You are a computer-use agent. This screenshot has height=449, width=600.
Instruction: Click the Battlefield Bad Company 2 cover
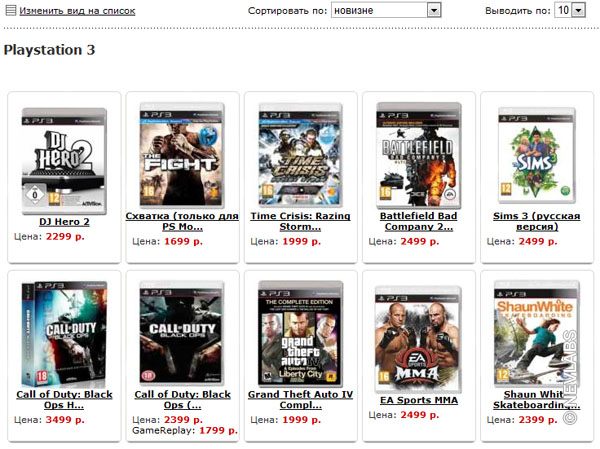tap(419, 155)
